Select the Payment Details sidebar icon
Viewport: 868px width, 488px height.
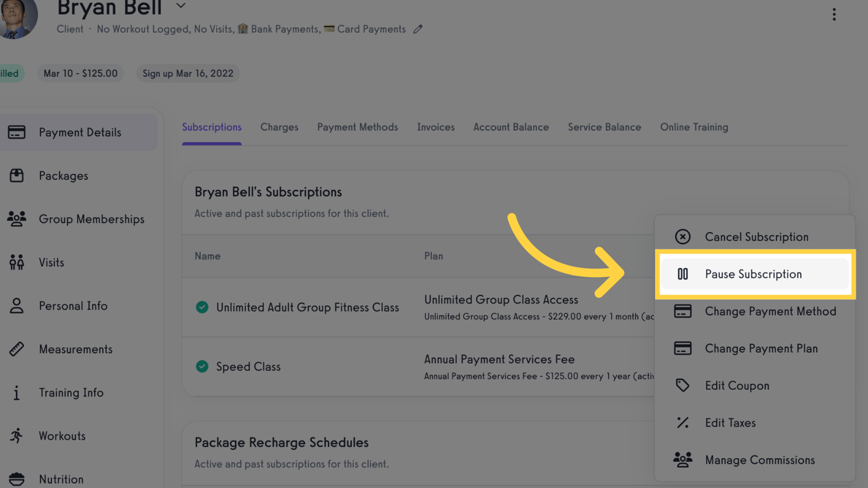point(17,132)
